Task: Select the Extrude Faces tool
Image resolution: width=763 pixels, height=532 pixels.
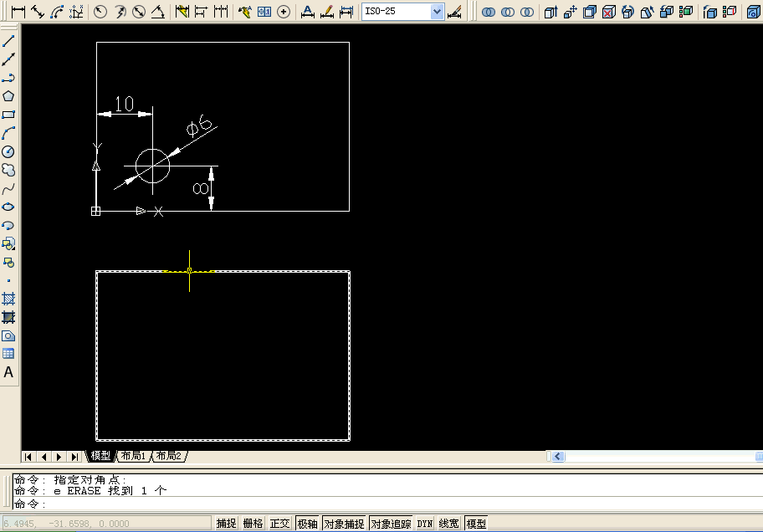Action: click(x=550, y=12)
